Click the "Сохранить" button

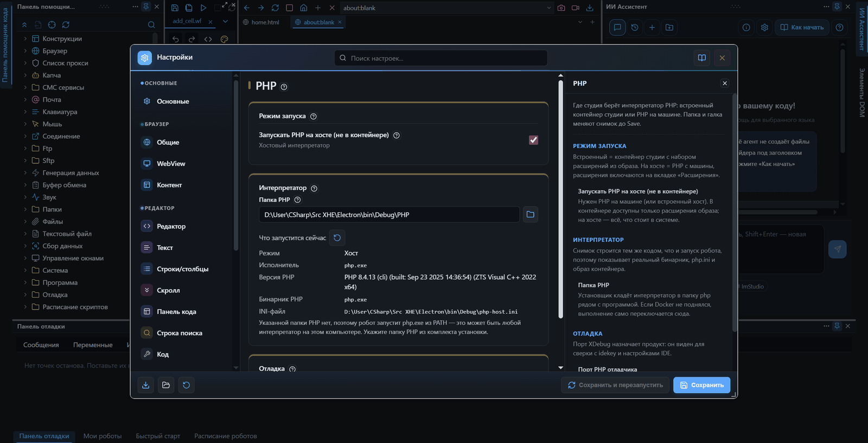tap(702, 385)
